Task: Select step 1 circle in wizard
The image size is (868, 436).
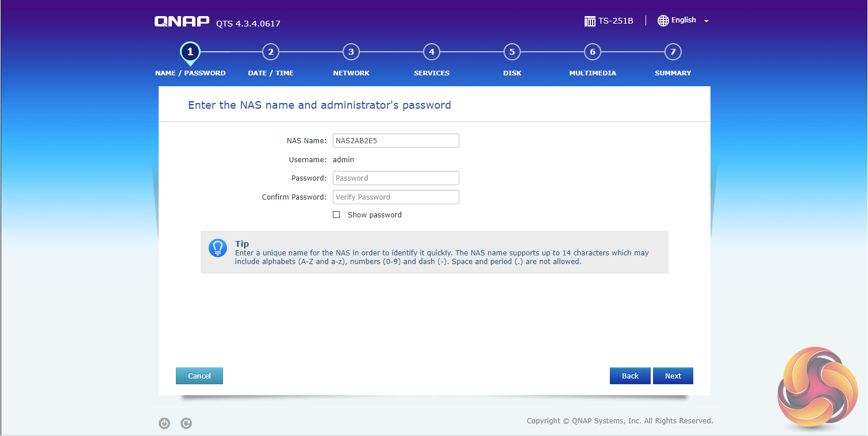Action: click(x=190, y=52)
